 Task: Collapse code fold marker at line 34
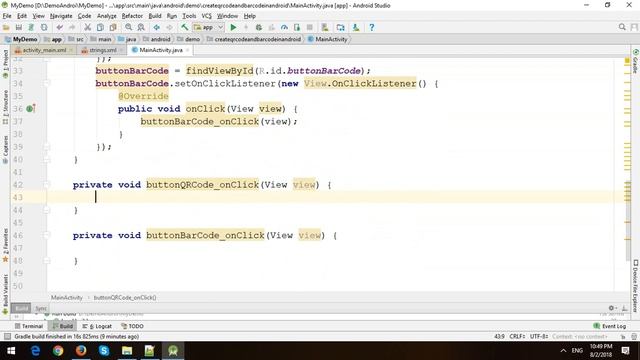(x=47, y=83)
